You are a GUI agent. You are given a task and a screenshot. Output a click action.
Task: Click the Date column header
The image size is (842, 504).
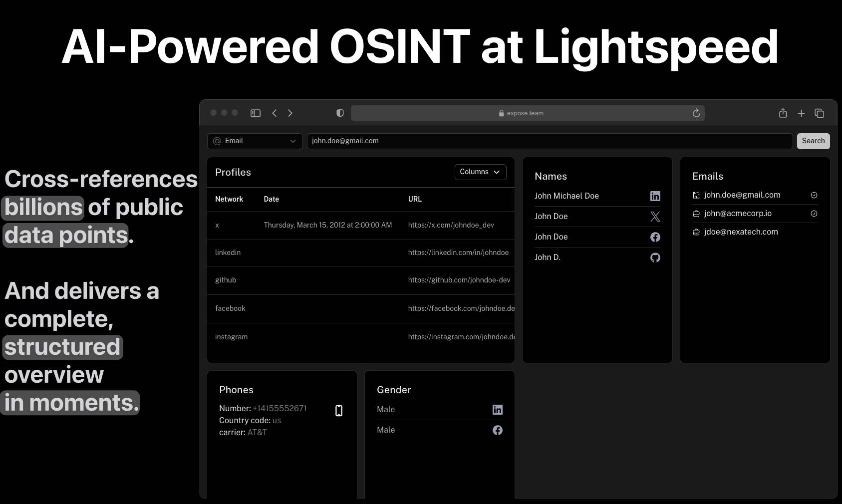tap(271, 199)
